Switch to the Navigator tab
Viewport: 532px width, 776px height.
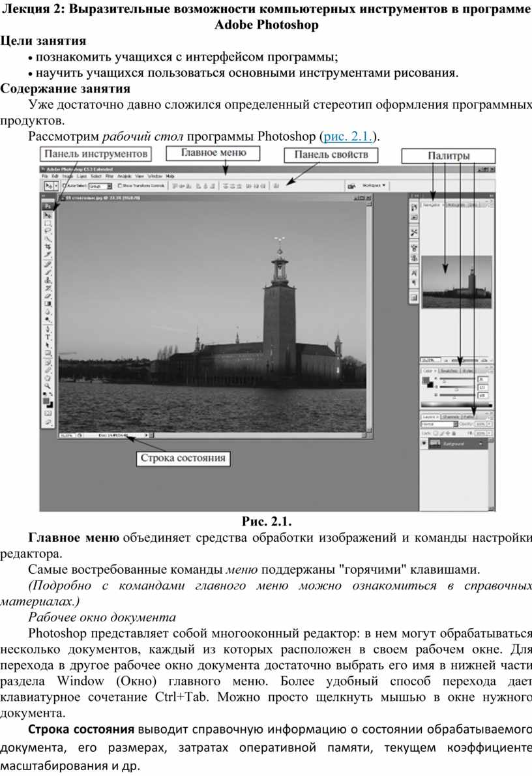click(x=432, y=204)
